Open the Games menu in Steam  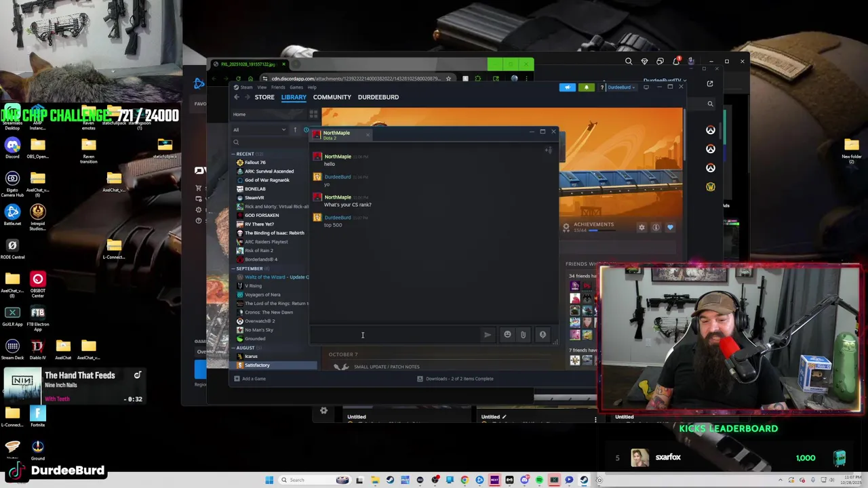click(x=296, y=87)
